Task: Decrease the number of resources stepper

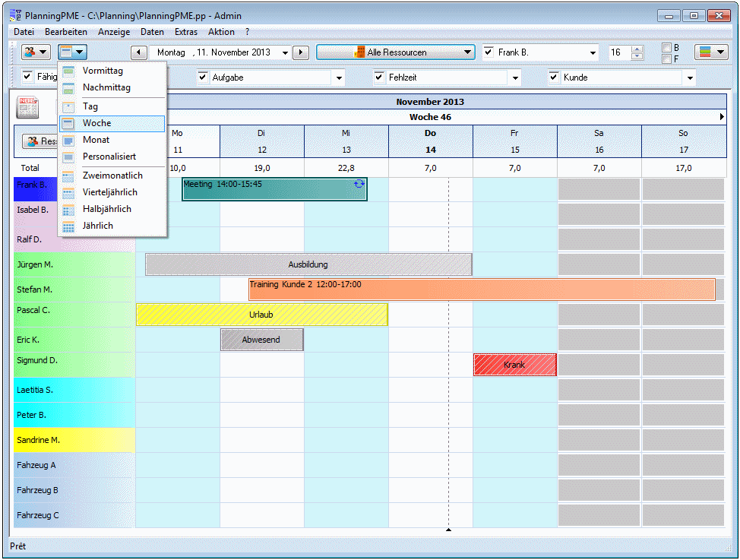Action: [637, 55]
